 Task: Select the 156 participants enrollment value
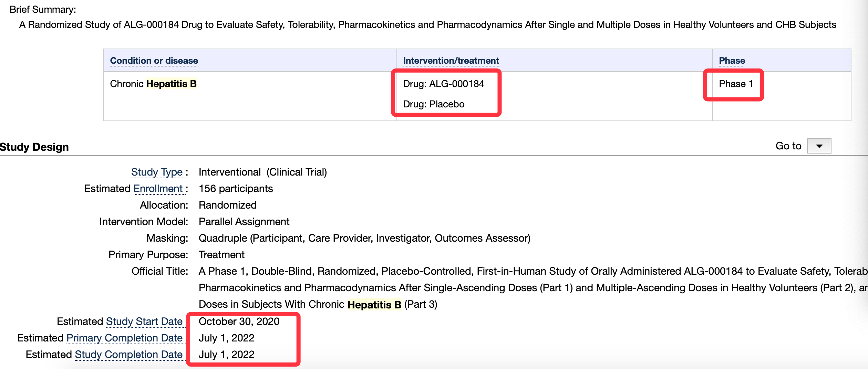[236, 189]
